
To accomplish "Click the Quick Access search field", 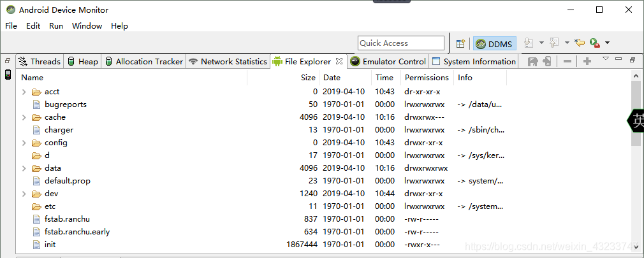I will 401,43.
